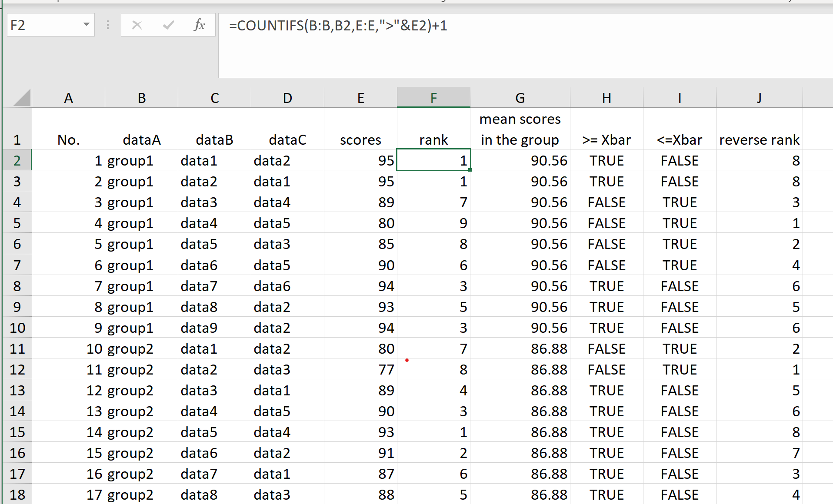Select row 12 header
Image resolution: width=833 pixels, height=504 pixels.
(17, 369)
